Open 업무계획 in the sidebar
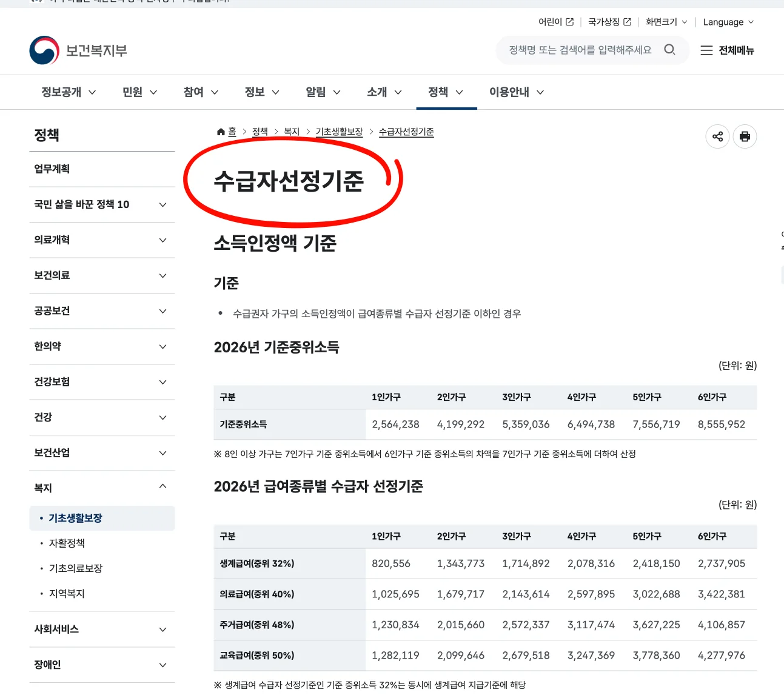784x695 pixels. 102,169
